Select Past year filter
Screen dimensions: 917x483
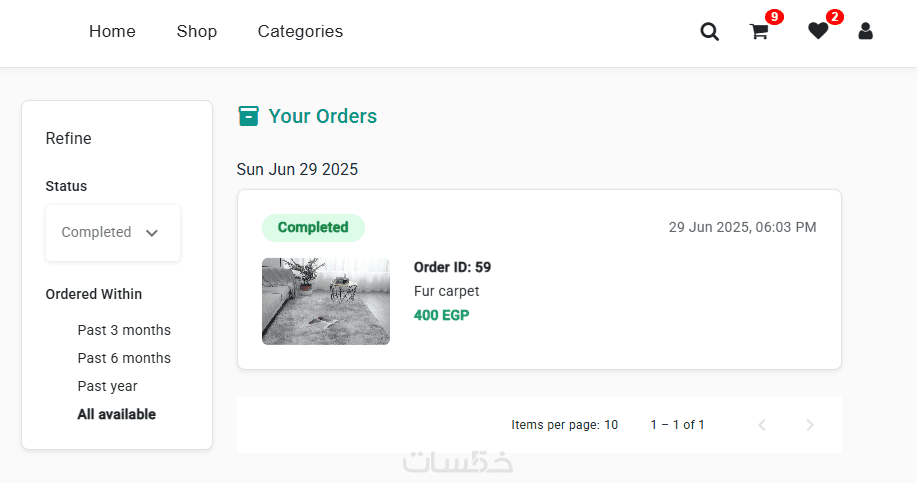tap(108, 386)
